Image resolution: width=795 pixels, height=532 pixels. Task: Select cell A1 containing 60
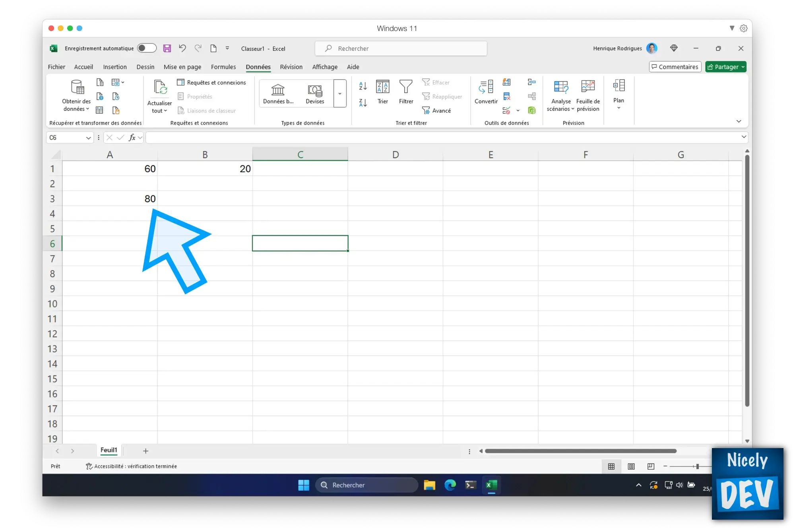[x=110, y=169]
